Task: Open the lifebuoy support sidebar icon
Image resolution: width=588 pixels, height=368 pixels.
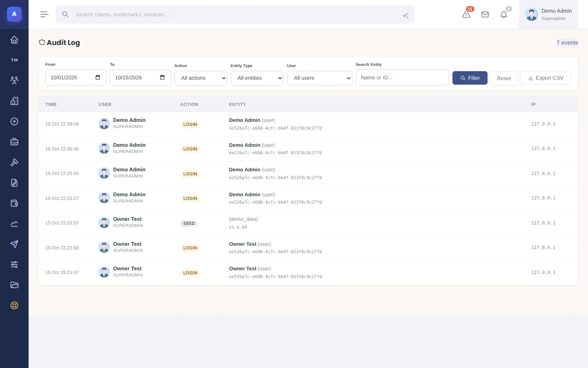Action: click(x=14, y=305)
